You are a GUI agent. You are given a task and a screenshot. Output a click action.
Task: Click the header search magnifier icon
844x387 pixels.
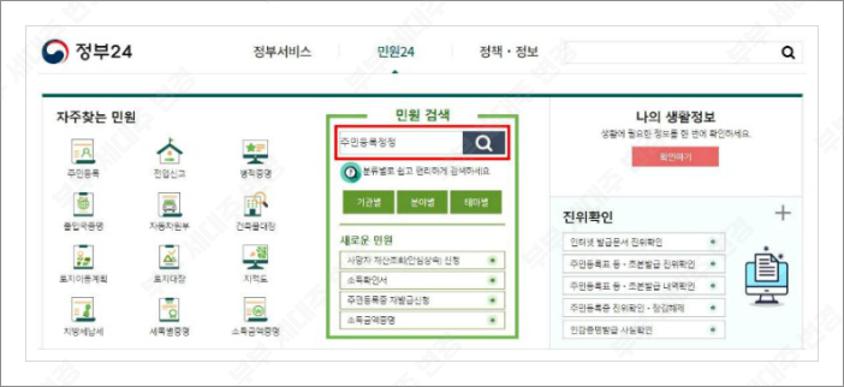787,53
